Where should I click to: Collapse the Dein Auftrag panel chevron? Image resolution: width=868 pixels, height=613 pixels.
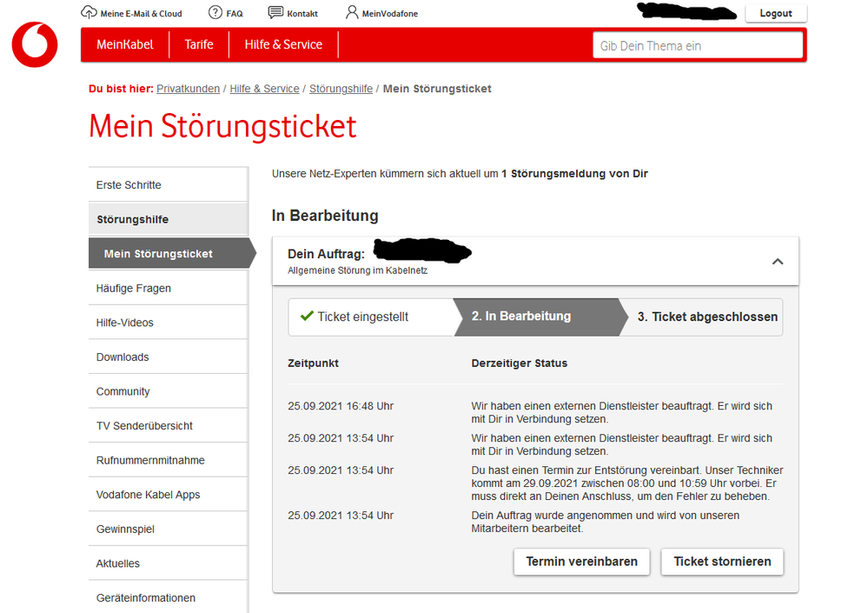[778, 262]
